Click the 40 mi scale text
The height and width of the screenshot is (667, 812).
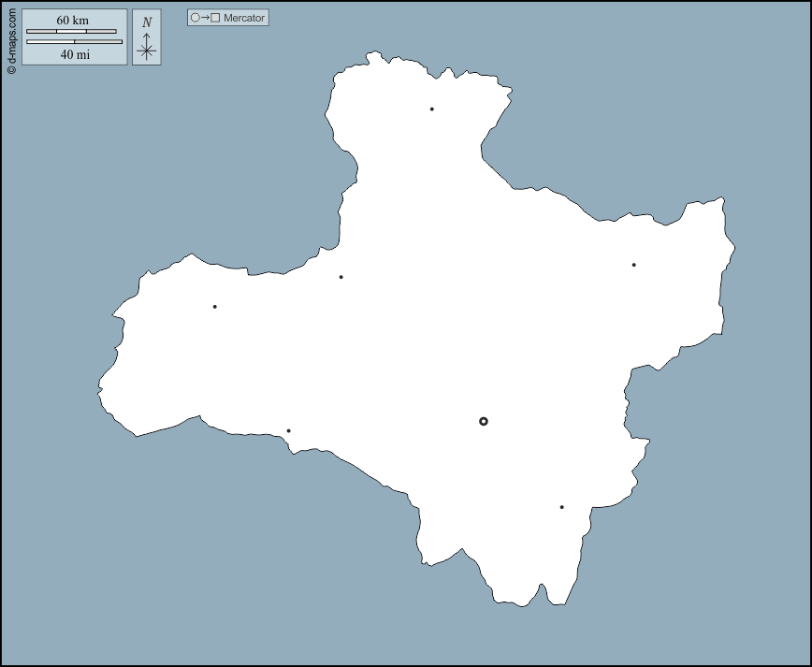(74, 54)
